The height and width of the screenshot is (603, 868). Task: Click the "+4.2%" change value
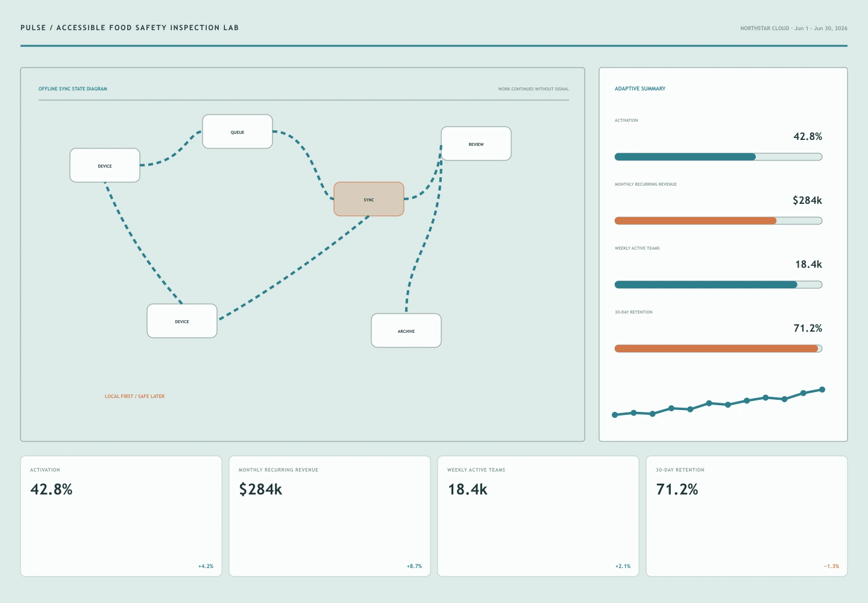pyautogui.click(x=206, y=566)
